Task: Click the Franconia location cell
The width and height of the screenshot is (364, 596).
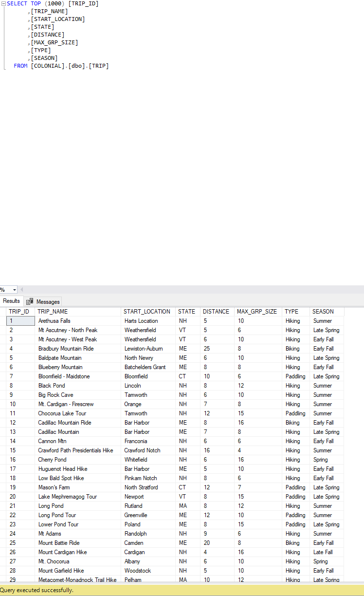Action: (148, 441)
